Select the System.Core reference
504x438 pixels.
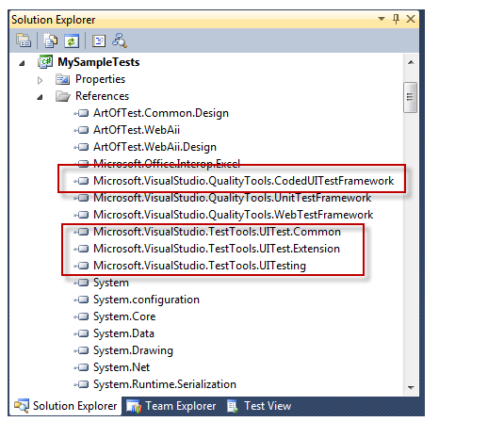pyautogui.click(x=124, y=316)
